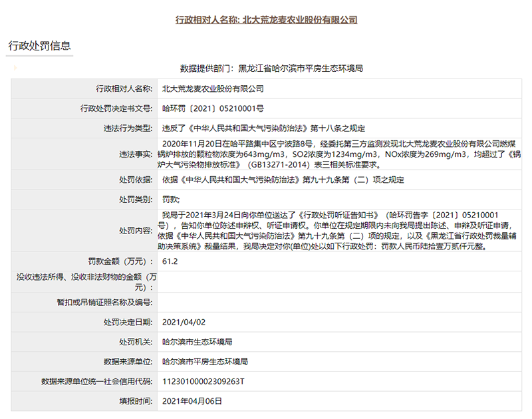Viewport: 532px width, 419px height.
Task: Select the 数据来源单位 value 哈尔滨市平房生态环境局
Action: 205,362
